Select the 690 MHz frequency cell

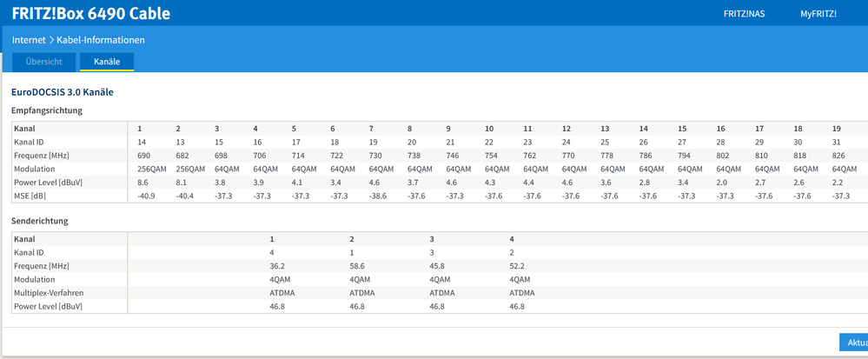point(144,156)
